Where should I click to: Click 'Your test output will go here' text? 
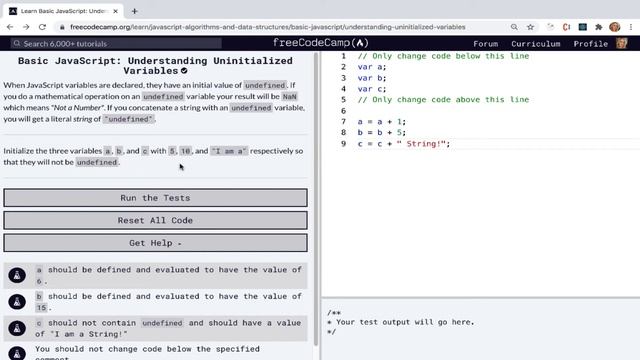tap(405, 322)
